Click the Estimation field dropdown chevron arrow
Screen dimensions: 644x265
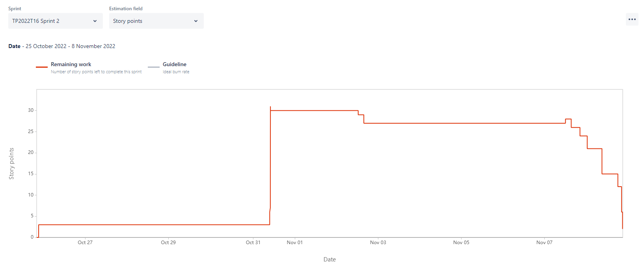tap(196, 21)
